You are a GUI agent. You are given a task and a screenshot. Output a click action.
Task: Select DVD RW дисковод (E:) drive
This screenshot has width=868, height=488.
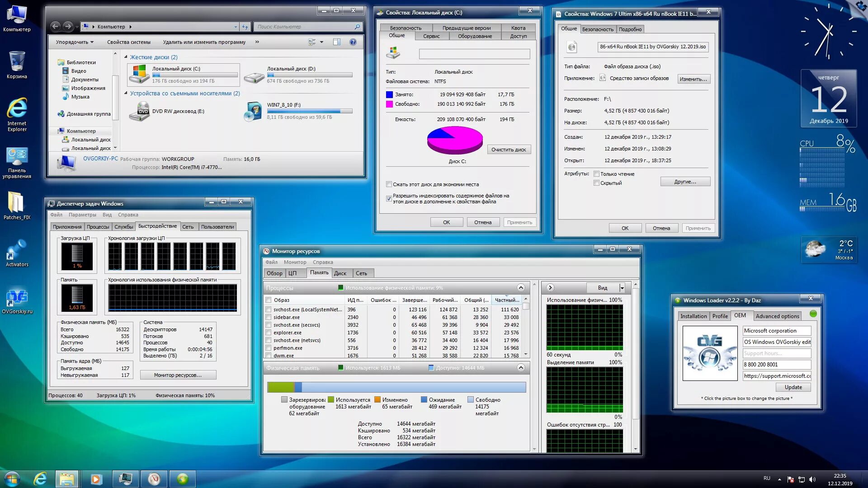139,111
